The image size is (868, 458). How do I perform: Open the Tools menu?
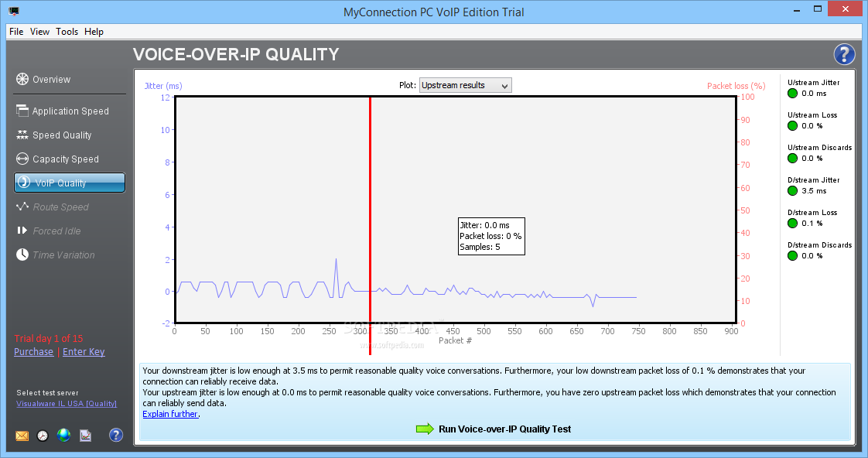pyautogui.click(x=67, y=32)
